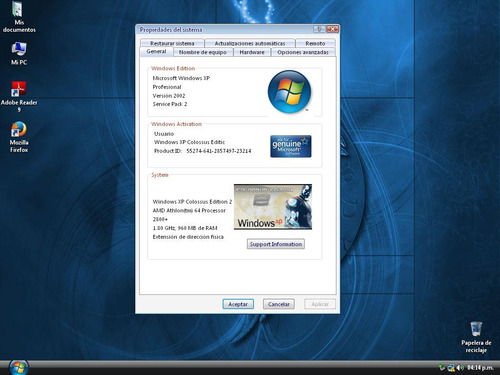
Task: Select the General tab
Action: [156, 51]
